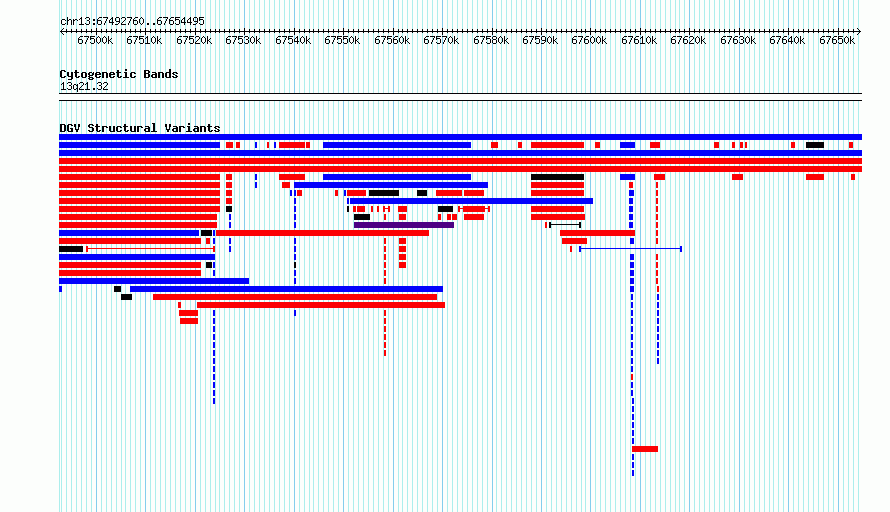Click the 67520k ruler label

194,40
